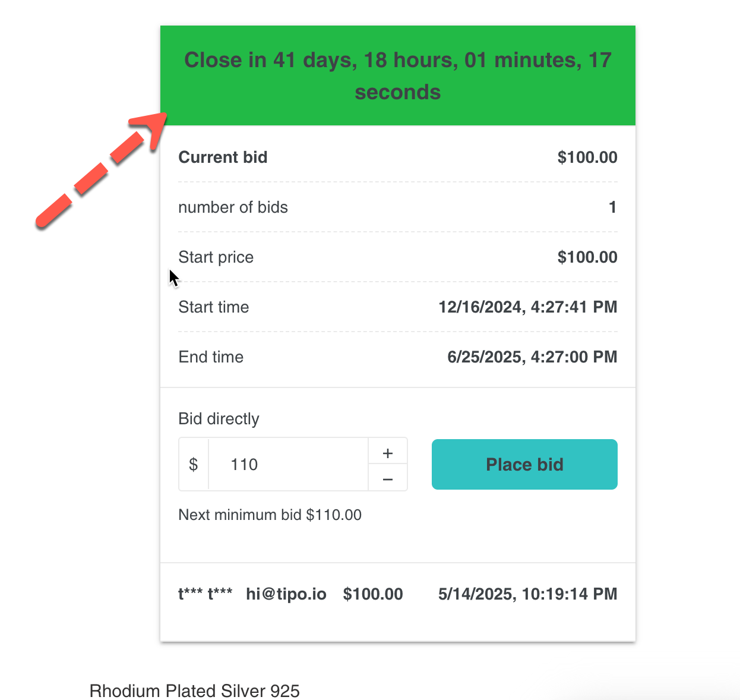
Task: Click the End time value 6/25/2025
Action: tap(532, 357)
